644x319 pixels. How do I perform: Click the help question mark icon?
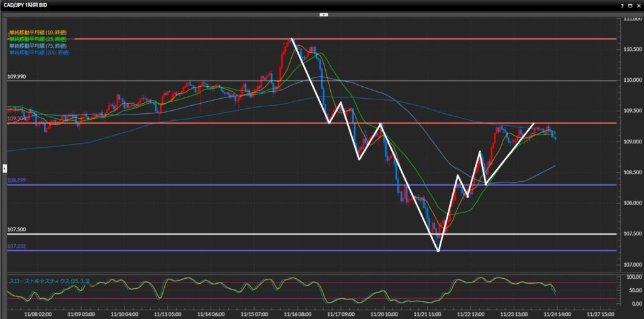(621, 5)
